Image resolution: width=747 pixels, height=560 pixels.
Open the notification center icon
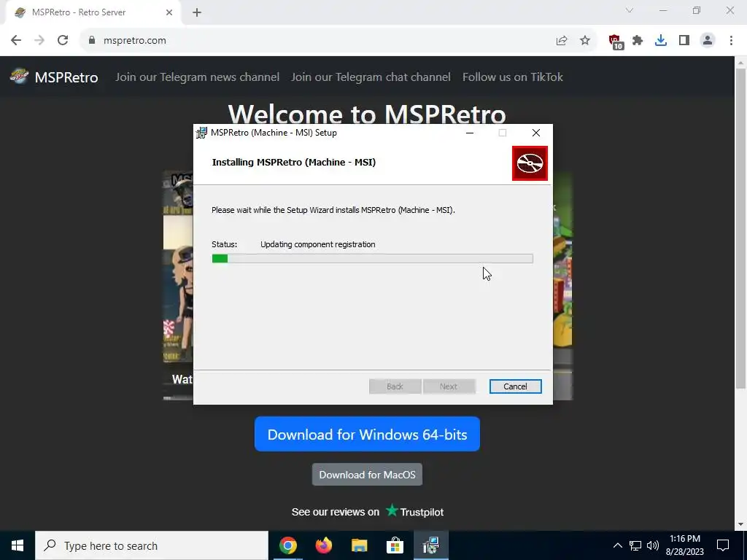tap(723, 545)
